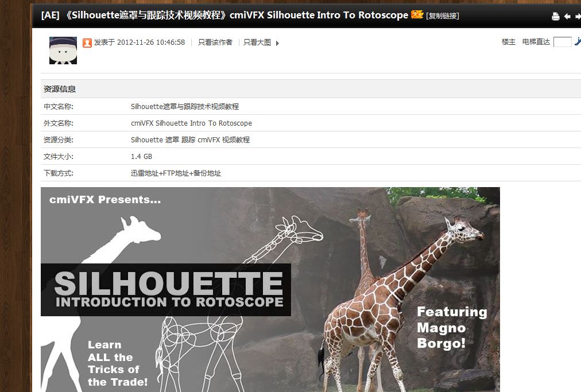Click the 外文名称 label
This screenshot has width=581, height=392.
click(x=59, y=123)
